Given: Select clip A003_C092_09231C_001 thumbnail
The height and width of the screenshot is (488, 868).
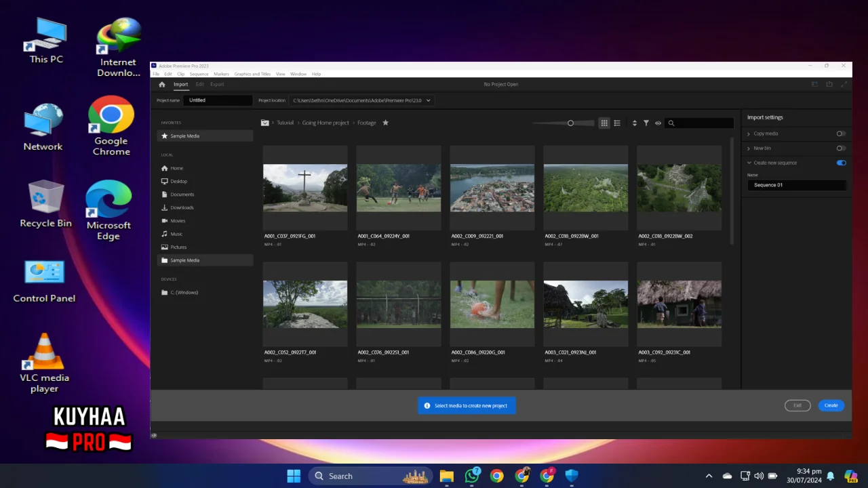Looking at the screenshot, I should tap(679, 304).
